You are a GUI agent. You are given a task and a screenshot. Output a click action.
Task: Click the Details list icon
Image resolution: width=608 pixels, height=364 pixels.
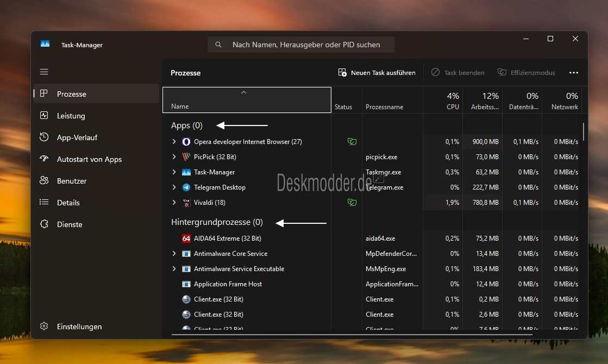(44, 202)
